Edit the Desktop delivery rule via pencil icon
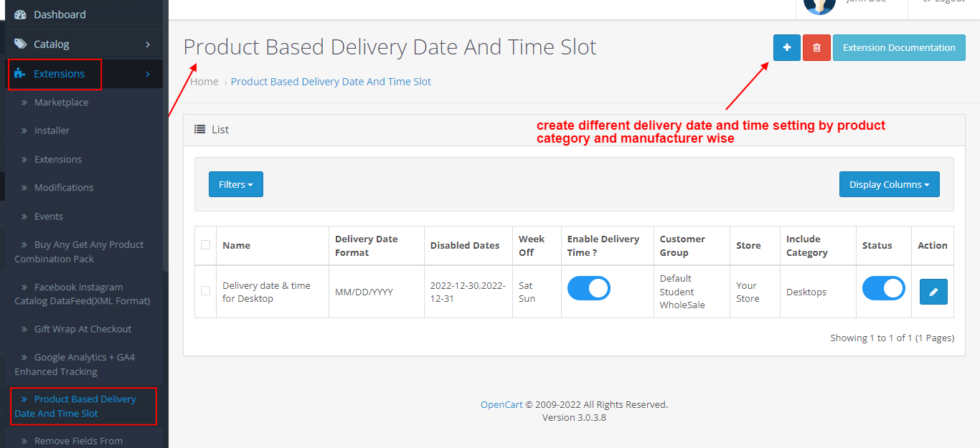 click(x=933, y=292)
